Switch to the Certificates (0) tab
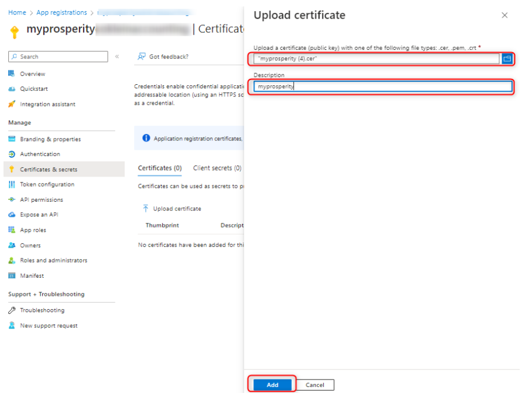 tap(160, 168)
